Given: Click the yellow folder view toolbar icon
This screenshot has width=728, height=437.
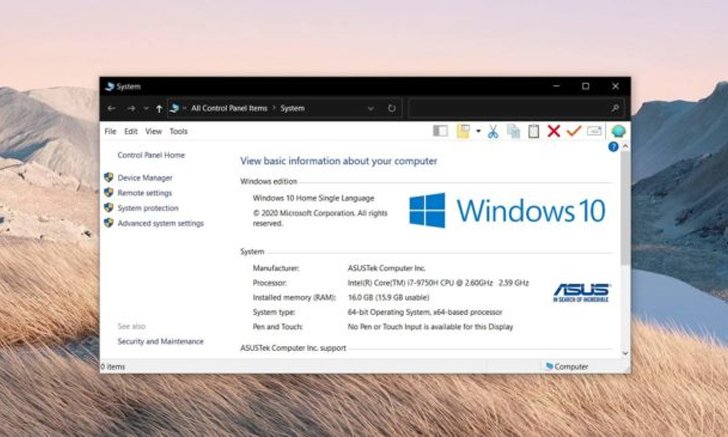Looking at the screenshot, I should coord(463,131).
